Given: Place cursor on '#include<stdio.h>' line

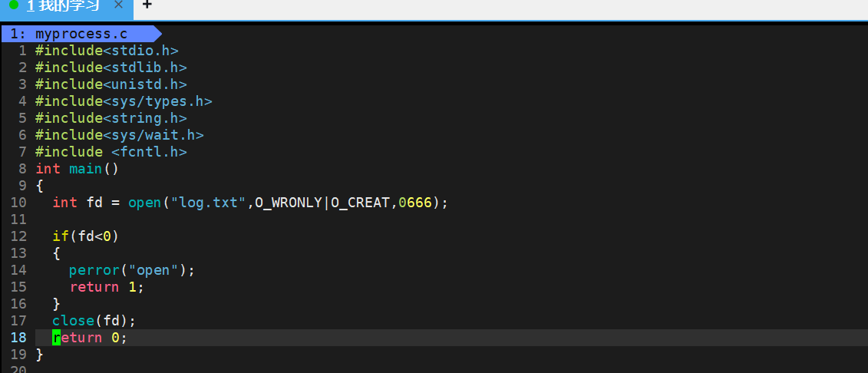Looking at the screenshot, I should point(107,51).
